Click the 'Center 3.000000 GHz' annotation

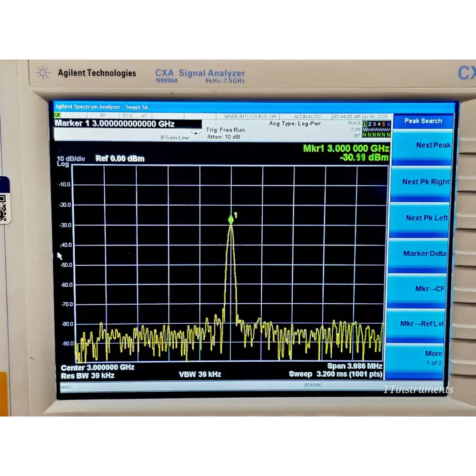point(98,367)
